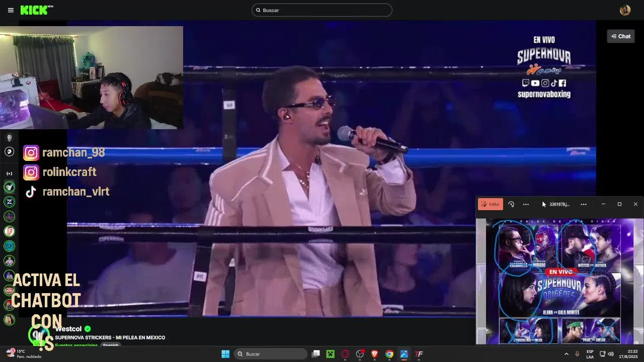Rotate the image in Photos window
The height and width of the screenshot is (362, 644).
[x=511, y=204]
